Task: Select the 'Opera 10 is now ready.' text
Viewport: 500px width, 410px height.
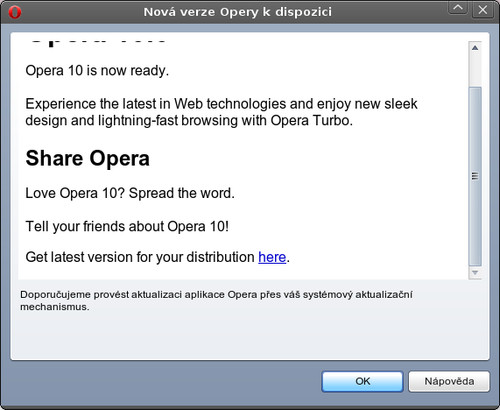Action: click(97, 71)
